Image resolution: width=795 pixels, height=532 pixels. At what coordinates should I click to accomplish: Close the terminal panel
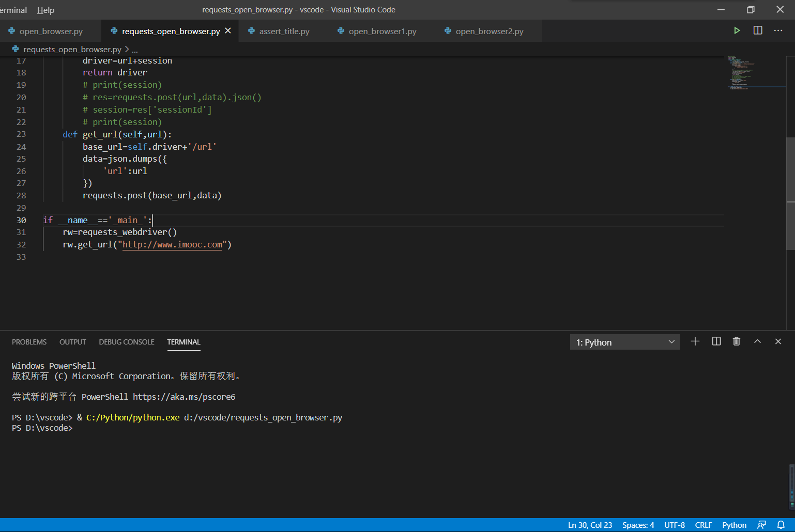[778, 341]
